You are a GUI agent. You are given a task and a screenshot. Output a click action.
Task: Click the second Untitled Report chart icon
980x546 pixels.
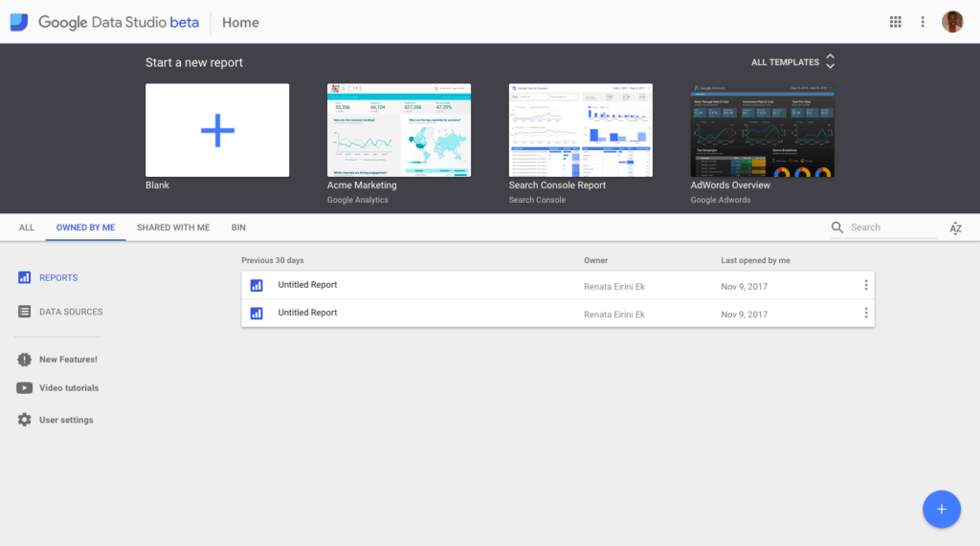(256, 313)
